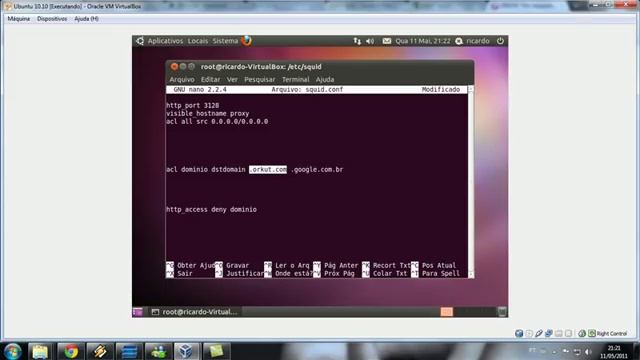Click the date and time Qua 11 Mai
640x360 pixels.
(x=423, y=41)
